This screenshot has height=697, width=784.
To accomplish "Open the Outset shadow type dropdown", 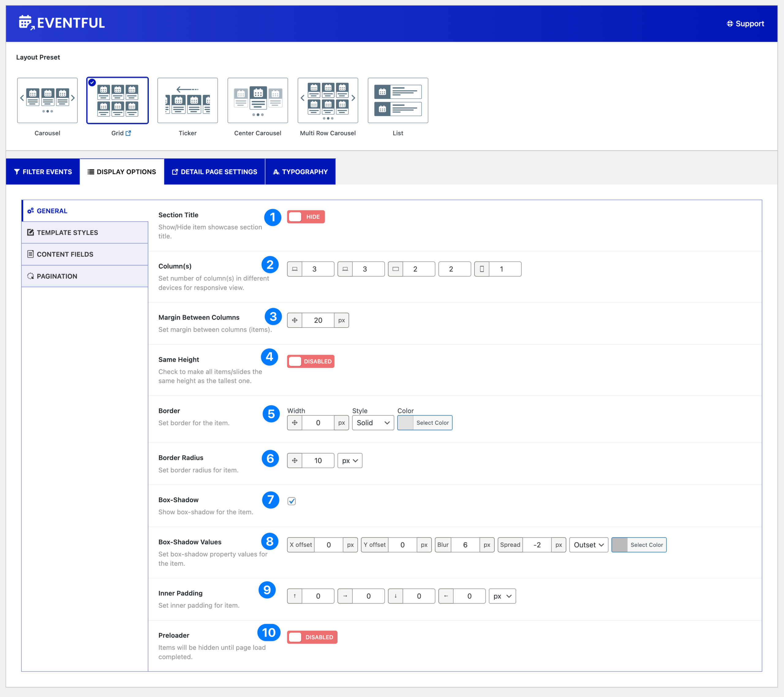I will 589,545.
